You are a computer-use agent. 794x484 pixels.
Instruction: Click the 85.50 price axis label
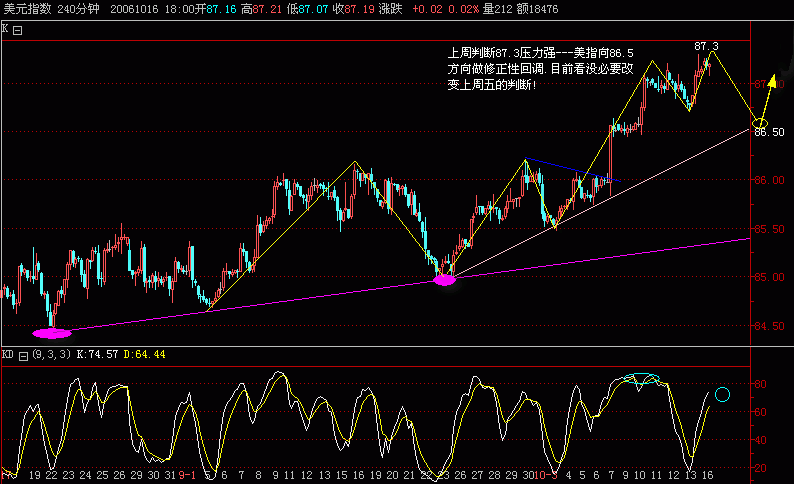coord(770,229)
